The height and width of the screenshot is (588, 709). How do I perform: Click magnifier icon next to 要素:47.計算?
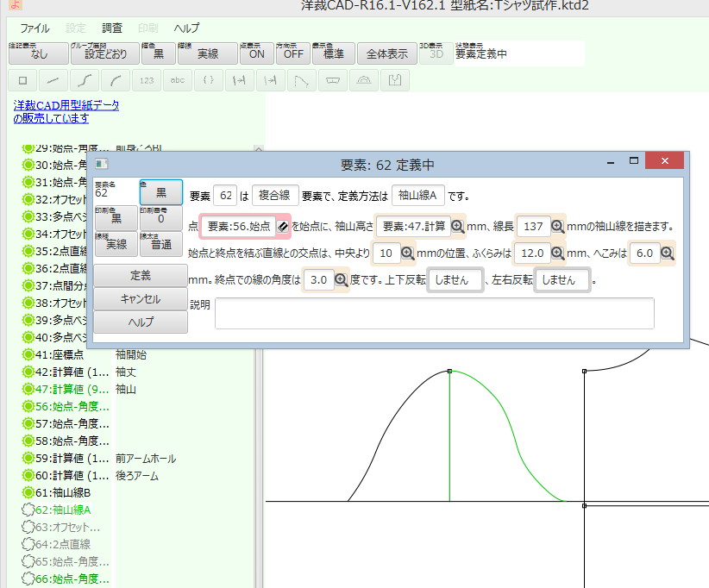(457, 227)
